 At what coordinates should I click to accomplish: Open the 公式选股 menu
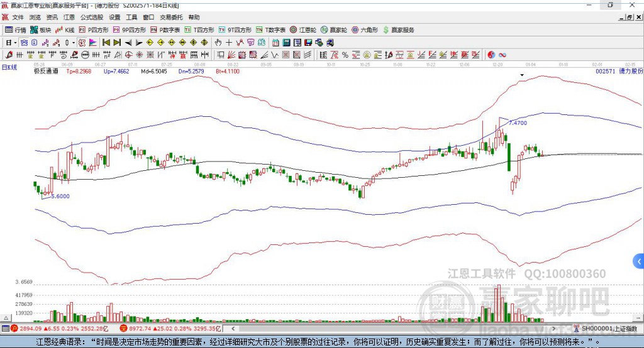point(92,17)
